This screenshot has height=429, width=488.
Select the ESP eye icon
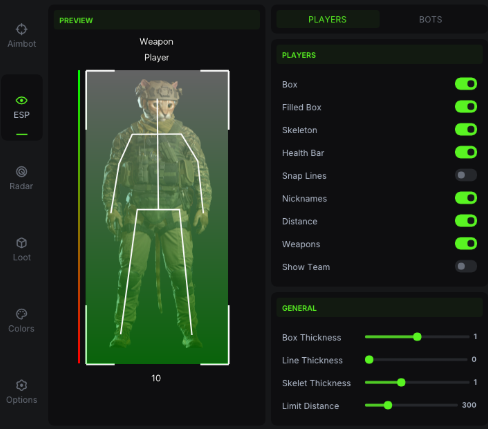22,100
